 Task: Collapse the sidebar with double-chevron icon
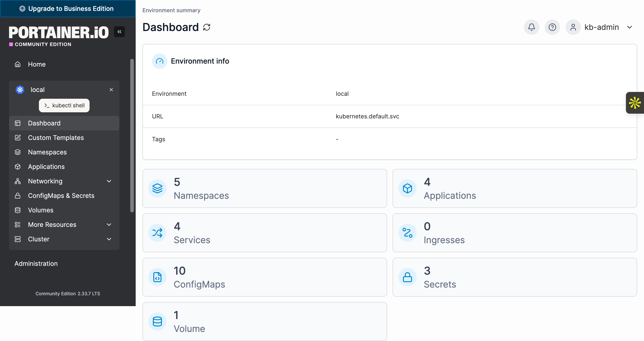119,31
